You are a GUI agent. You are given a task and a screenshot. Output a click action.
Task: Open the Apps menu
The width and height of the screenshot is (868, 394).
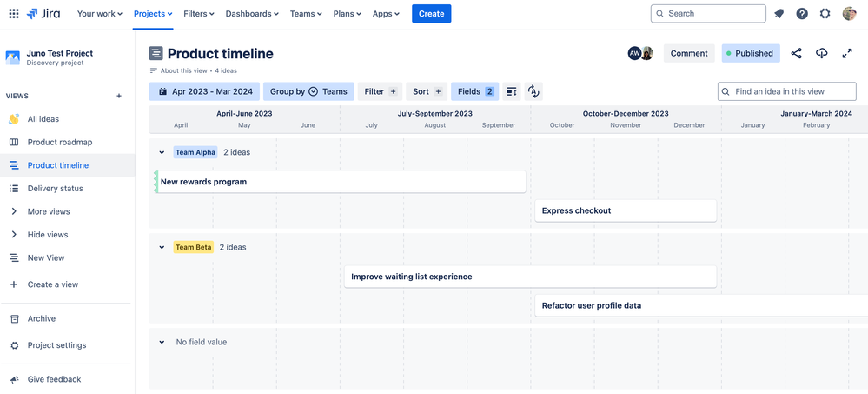pyautogui.click(x=386, y=14)
